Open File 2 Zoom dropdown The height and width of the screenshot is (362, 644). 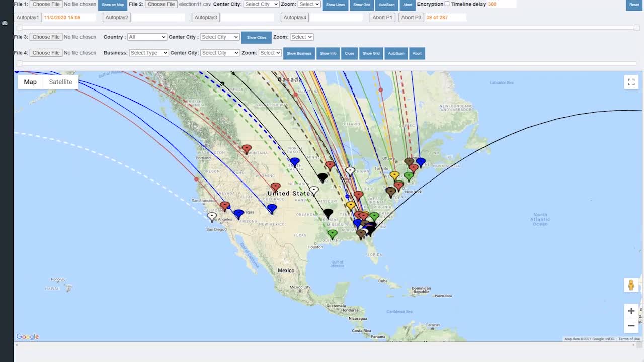(309, 4)
